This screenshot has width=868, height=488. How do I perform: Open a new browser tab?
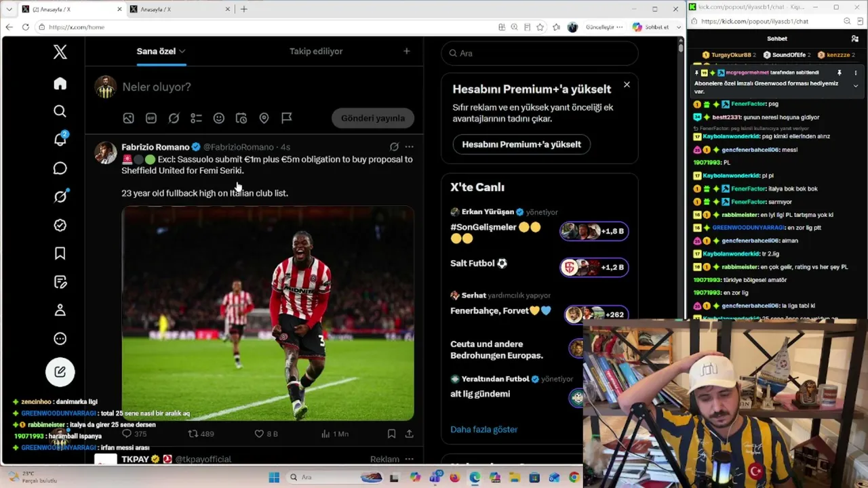tap(244, 9)
